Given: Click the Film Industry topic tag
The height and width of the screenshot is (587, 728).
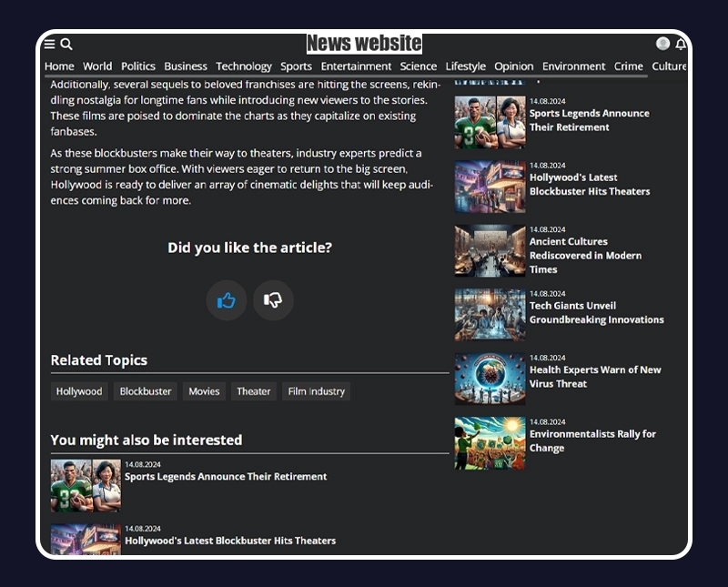Looking at the screenshot, I should click(316, 391).
